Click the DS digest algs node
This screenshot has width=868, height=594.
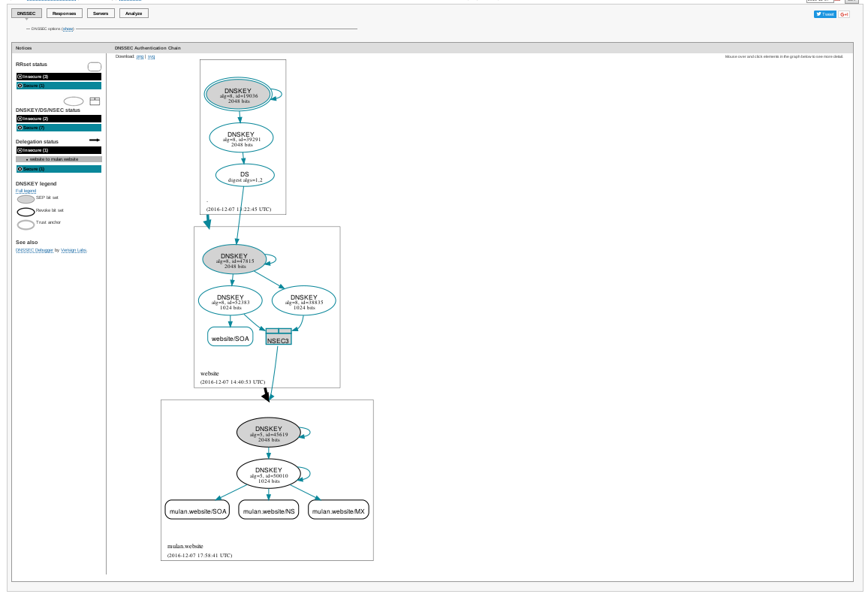click(x=245, y=176)
